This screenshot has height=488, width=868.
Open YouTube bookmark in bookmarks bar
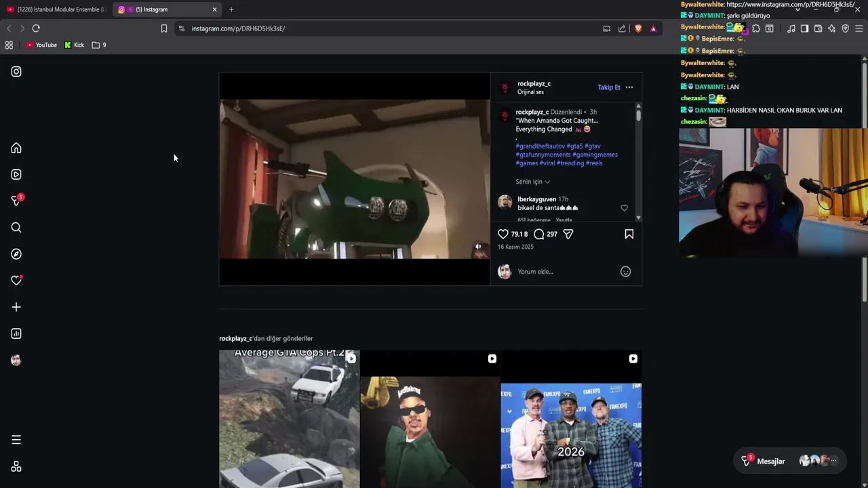[41, 45]
